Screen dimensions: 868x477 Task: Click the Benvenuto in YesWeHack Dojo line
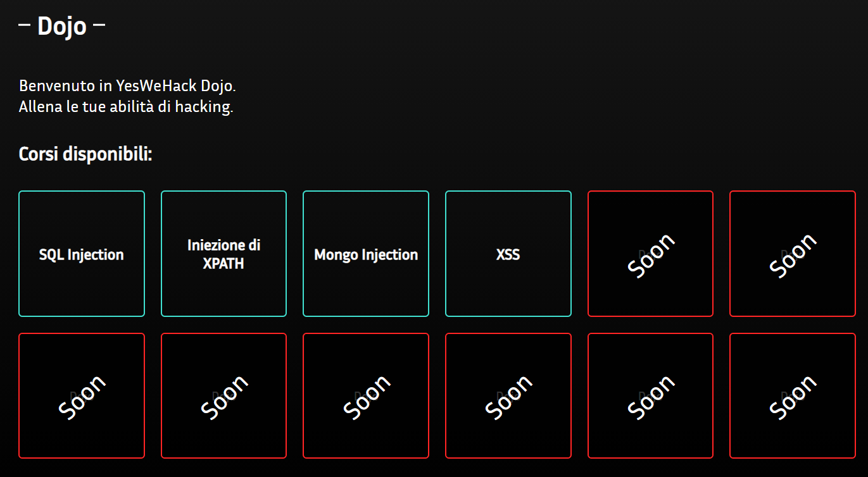coord(127,85)
